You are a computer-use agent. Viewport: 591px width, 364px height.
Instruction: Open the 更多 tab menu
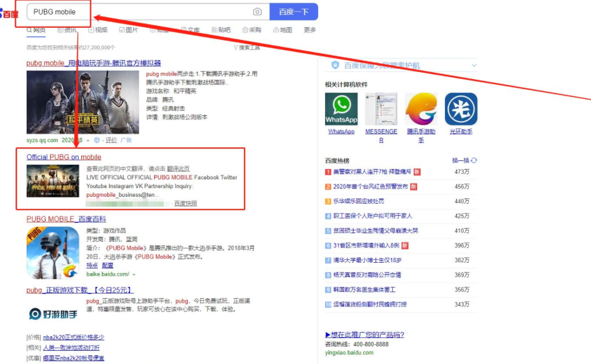click(310, 30)
